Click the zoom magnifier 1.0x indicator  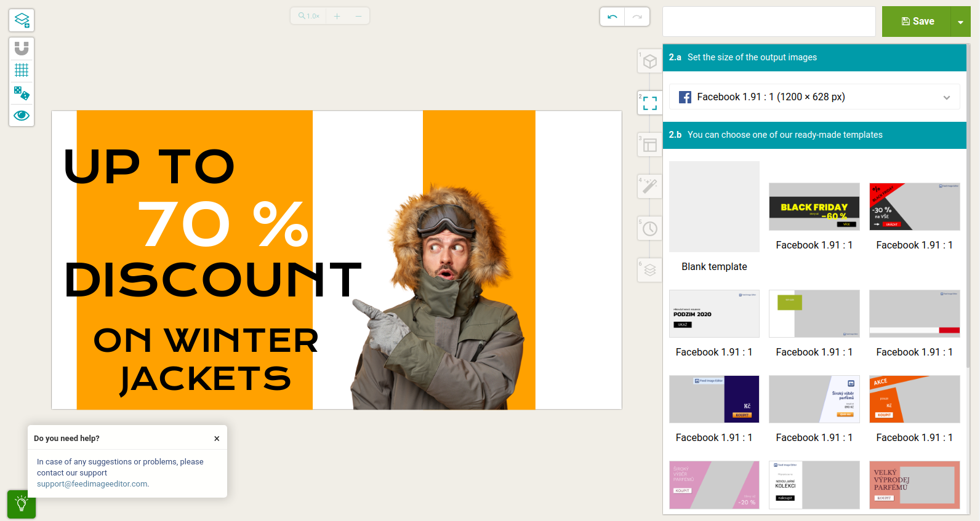point(308,16)
